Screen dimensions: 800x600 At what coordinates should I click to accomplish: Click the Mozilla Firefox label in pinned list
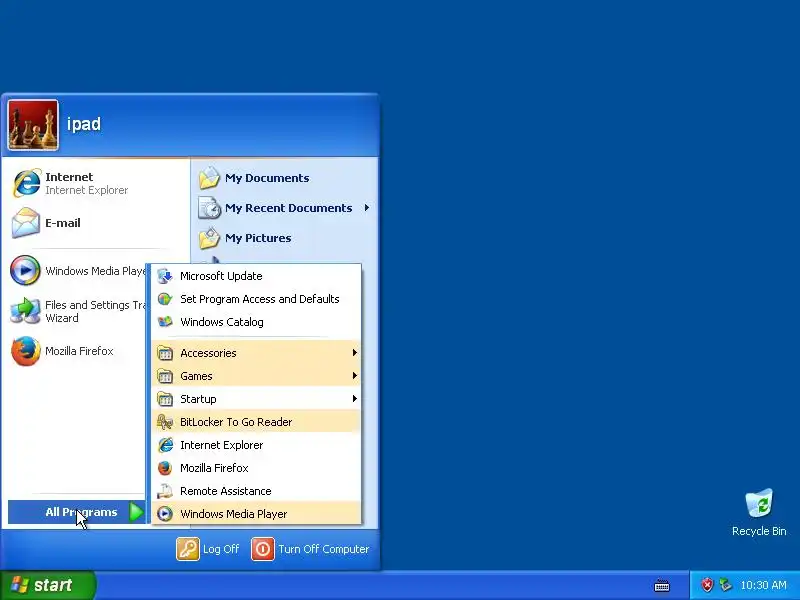coord(79,351)
